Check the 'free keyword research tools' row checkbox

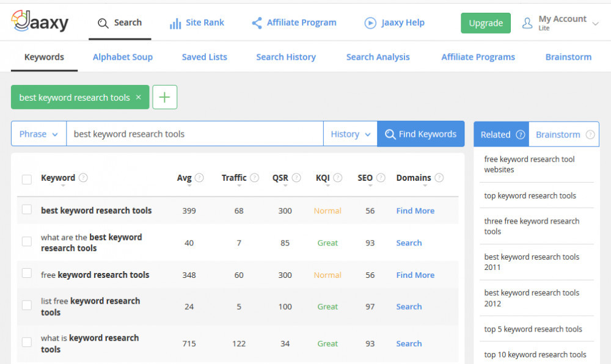(x=26, y=274)
